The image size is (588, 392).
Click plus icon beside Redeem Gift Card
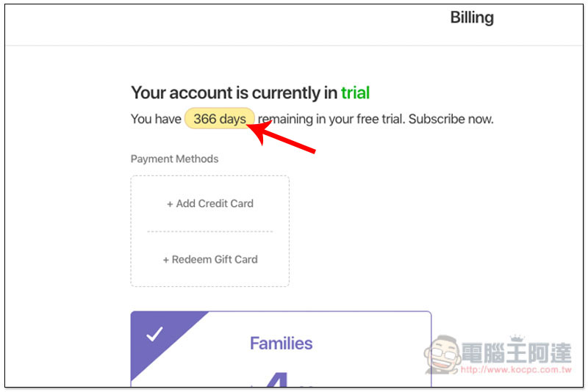click(166, 260)
